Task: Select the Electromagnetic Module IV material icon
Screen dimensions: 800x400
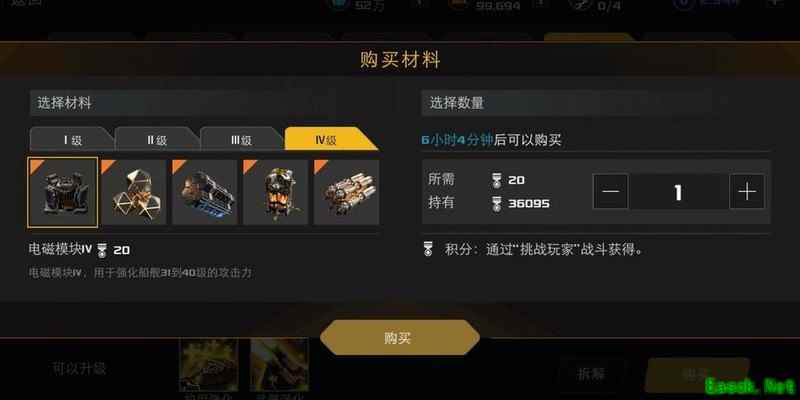Action: coord(63,192)
